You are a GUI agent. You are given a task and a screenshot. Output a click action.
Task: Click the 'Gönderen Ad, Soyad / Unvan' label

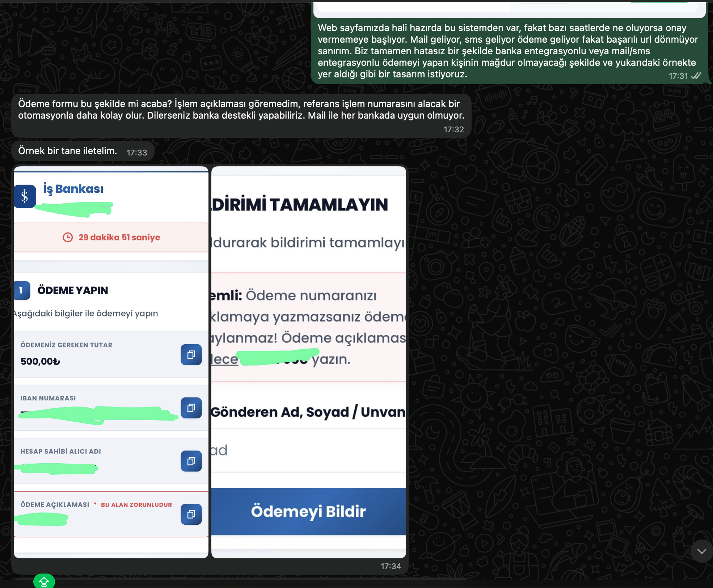(308, 412)
